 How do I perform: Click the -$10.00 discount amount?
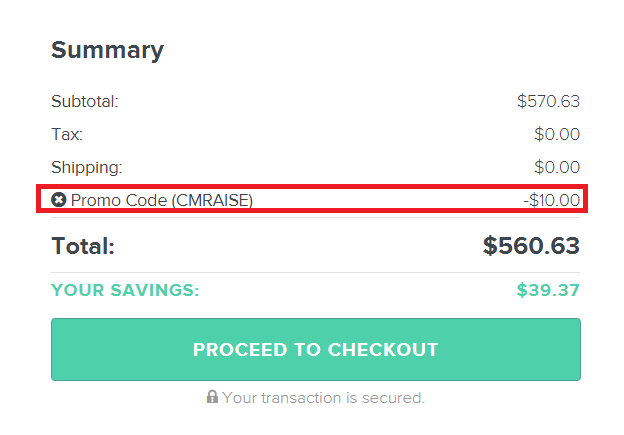[x=552, y=200]
